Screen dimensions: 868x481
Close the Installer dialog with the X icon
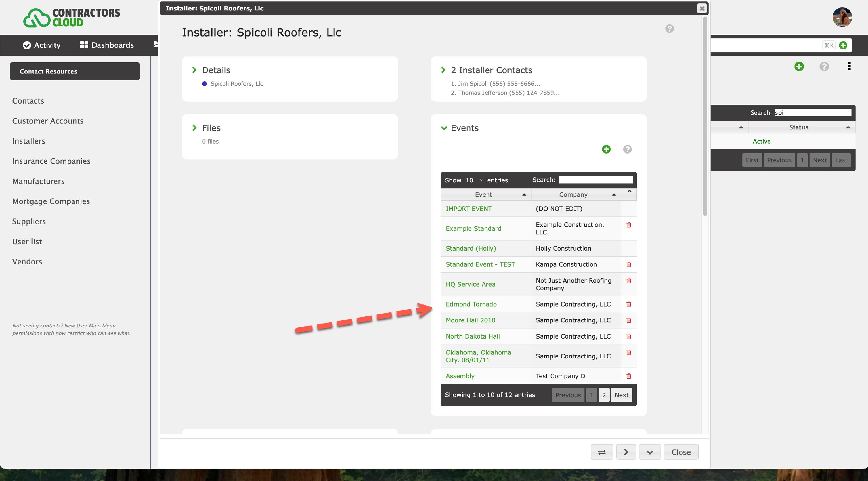tap(702, 8)
